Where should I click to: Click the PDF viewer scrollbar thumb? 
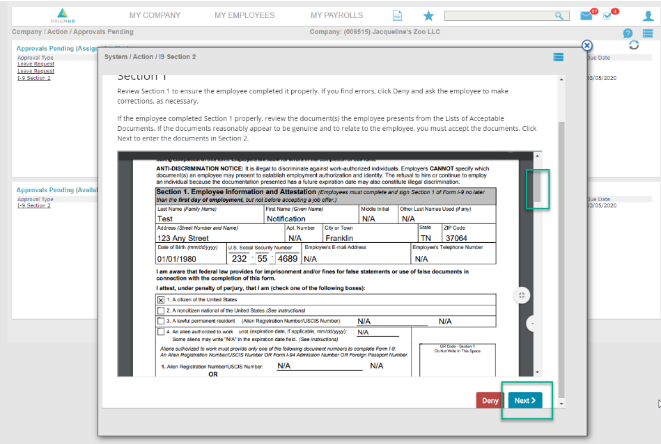[x=537, y=188]
